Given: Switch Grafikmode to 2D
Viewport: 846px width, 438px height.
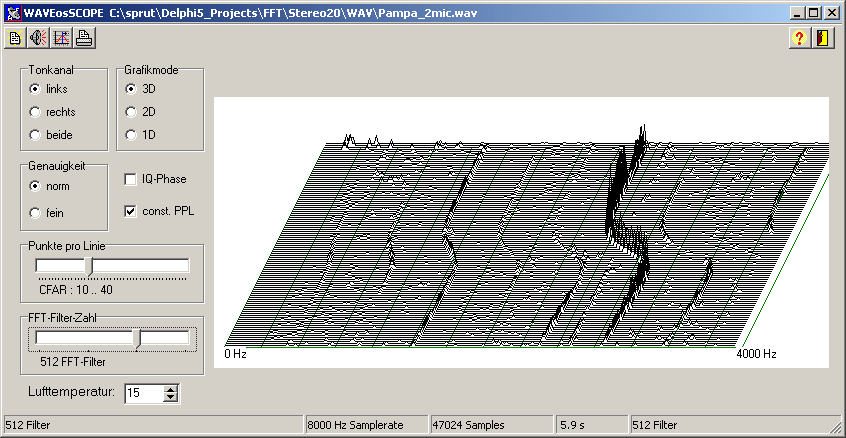Looking at the screenshot, I should point(131,112).
